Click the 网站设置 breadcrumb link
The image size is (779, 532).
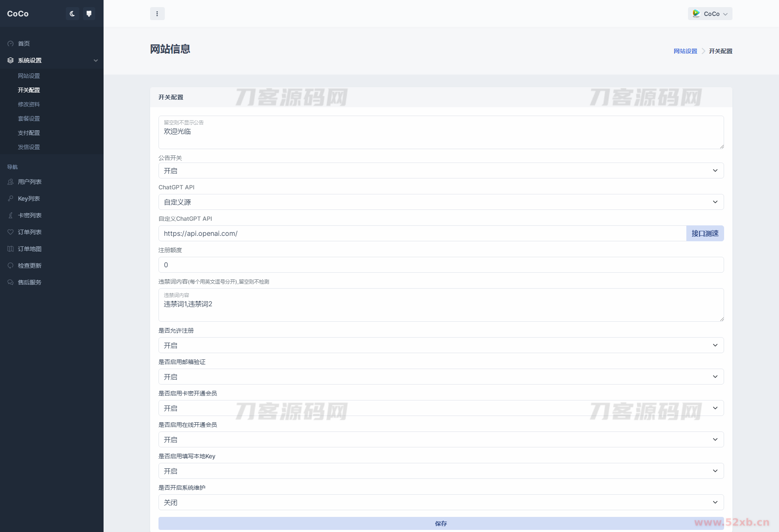(685, 51)
